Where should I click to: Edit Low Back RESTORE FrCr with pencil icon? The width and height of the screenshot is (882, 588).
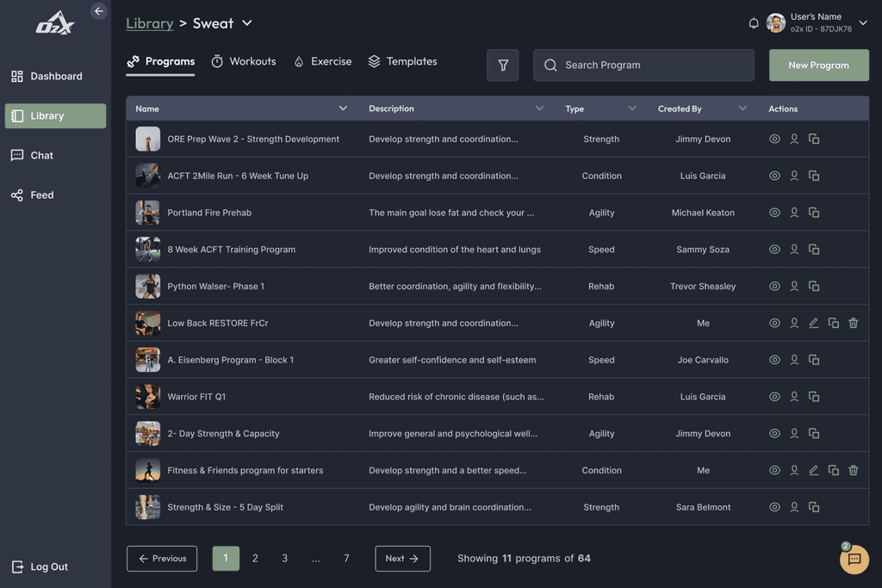tap(814, 323)
